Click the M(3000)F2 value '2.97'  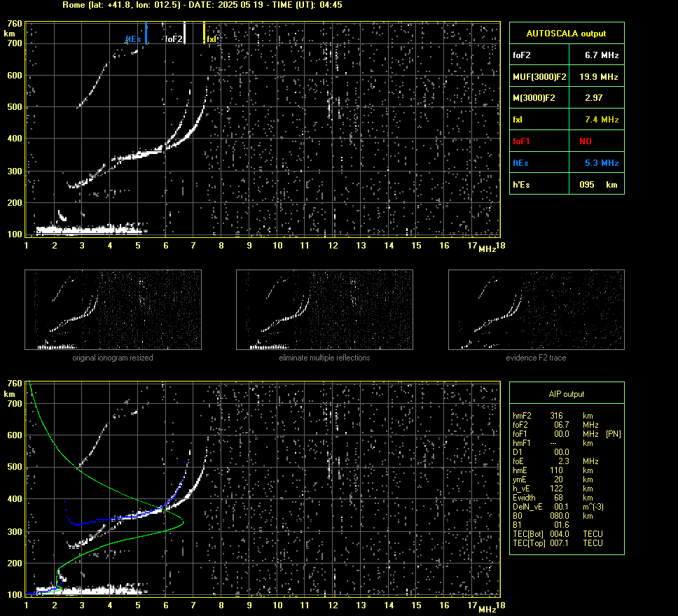(x=594, y=98)
